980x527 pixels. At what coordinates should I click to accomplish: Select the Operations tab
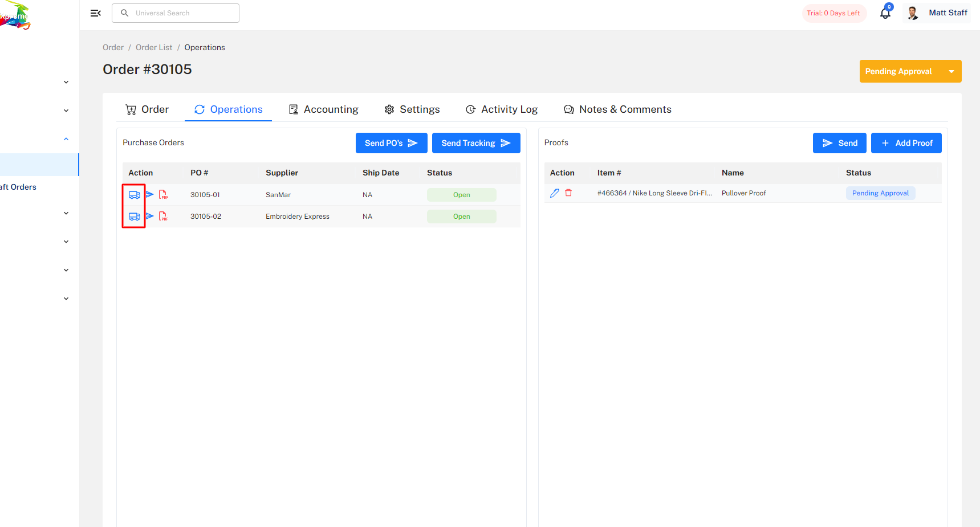(x=228, y=109)
